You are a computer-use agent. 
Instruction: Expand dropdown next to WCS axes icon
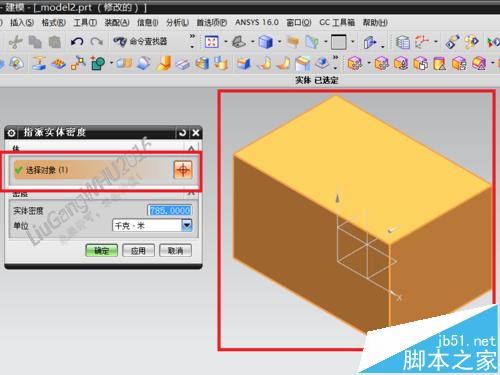pos(436,42)
